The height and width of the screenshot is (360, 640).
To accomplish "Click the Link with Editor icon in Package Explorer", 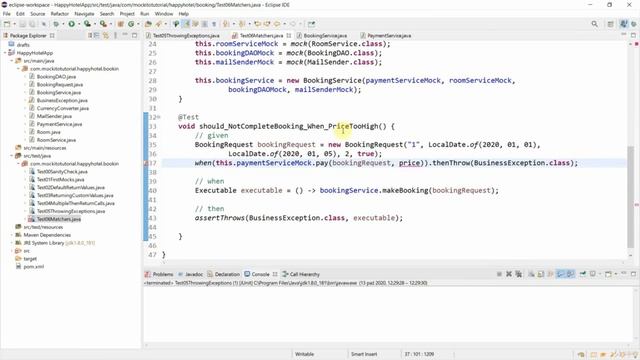I will point(106,36).
